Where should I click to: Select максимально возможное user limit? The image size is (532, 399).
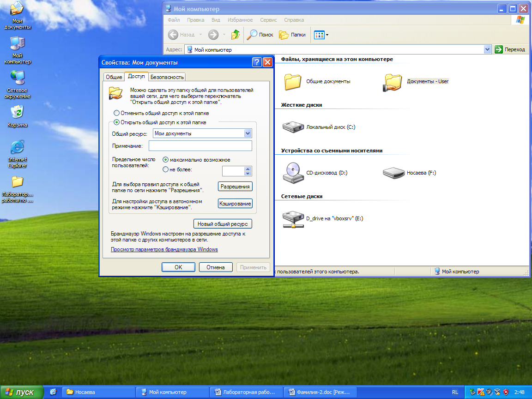click(196, 159)
